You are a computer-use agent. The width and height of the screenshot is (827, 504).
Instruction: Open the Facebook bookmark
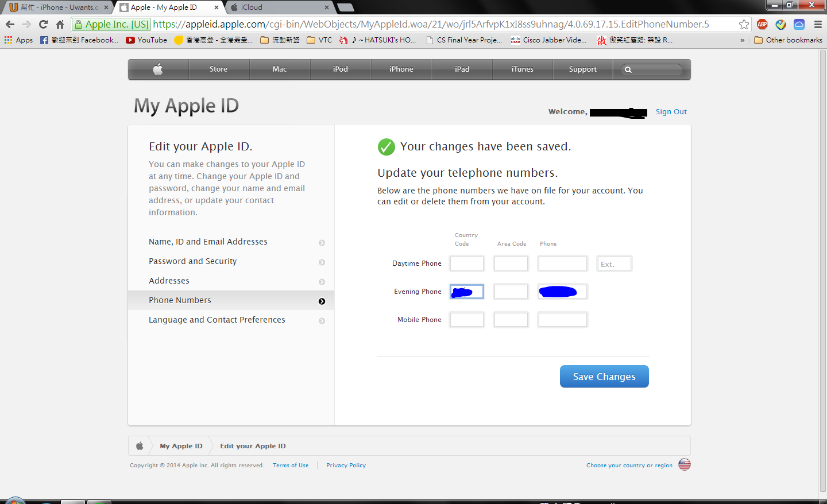click(79, 40)
